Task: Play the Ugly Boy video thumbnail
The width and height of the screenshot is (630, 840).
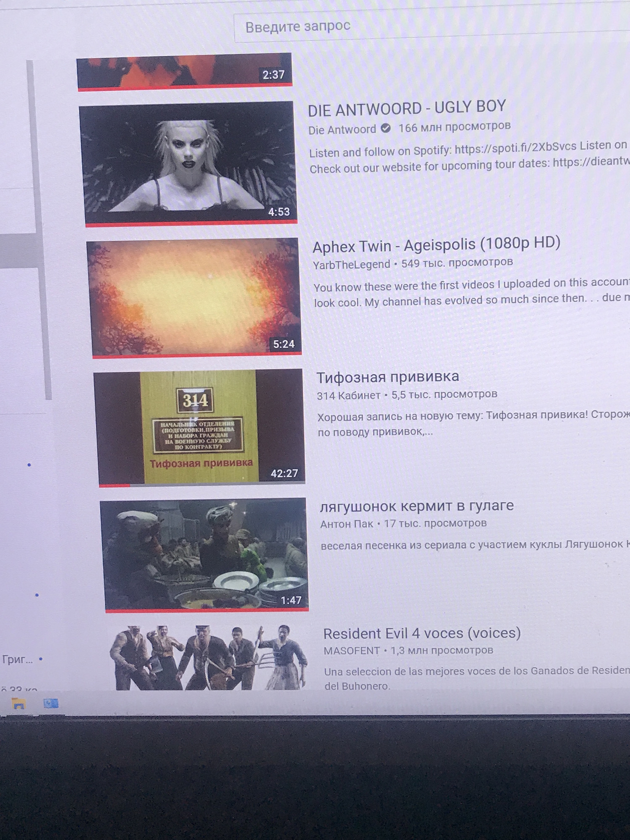Action: (x=188, y=164)
